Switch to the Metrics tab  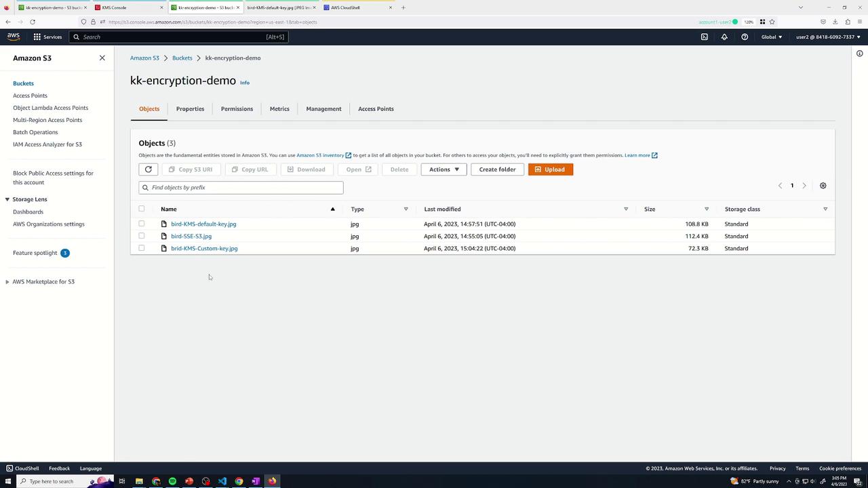click(279, 108)
